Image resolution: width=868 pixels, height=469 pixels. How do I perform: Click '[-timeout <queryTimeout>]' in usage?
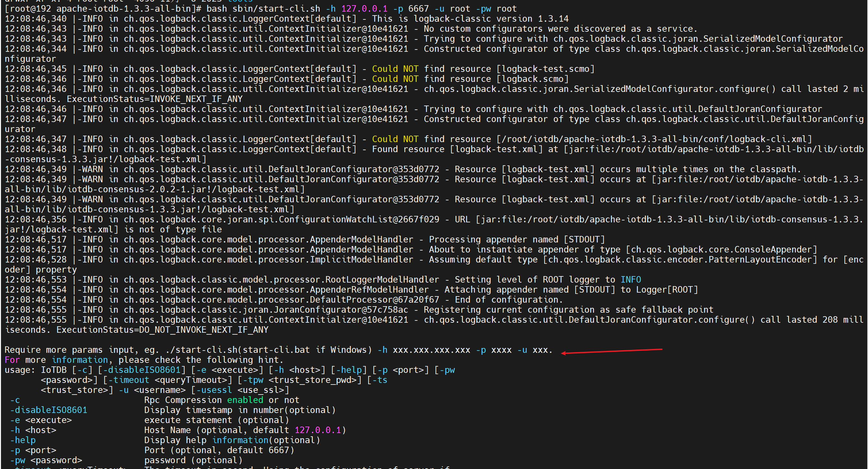click(x=168, y=380)
